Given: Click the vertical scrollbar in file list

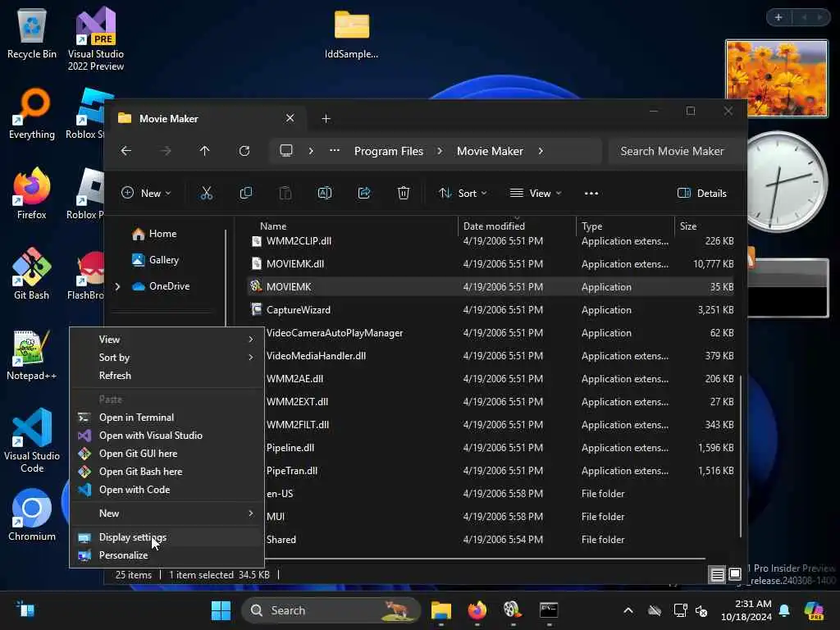Looking at the screenshot, I should pyautogui.click(x=741, y=455).
